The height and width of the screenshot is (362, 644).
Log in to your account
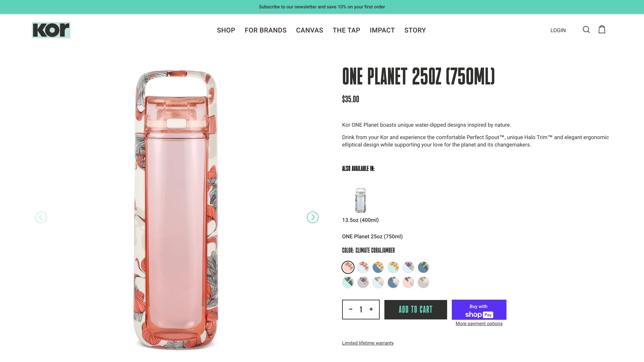(558, 30)
